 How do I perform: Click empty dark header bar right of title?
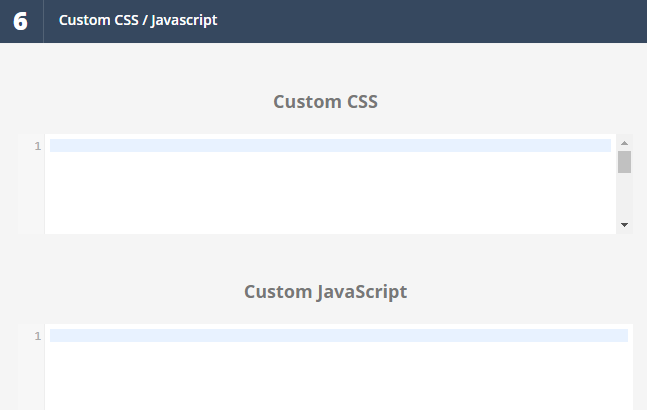click(x=431, y=21)
